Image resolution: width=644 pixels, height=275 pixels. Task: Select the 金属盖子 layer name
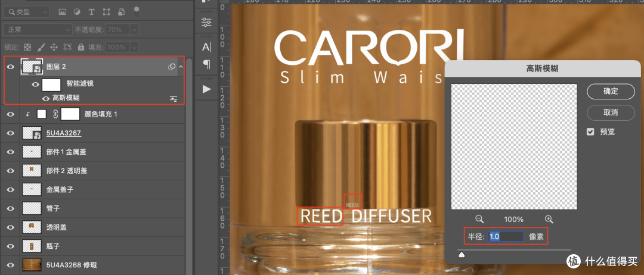tap(60, 190)
